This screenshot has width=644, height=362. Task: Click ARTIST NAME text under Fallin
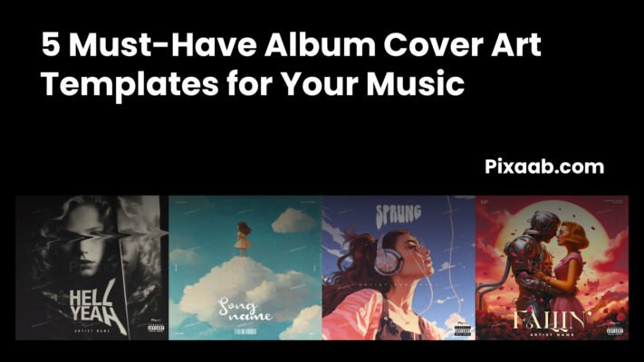click(x=552, y=335)
